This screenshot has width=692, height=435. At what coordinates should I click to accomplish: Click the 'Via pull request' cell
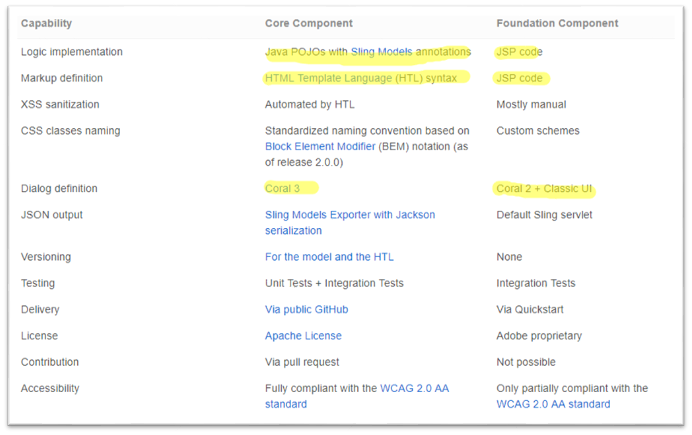(302, 362)
